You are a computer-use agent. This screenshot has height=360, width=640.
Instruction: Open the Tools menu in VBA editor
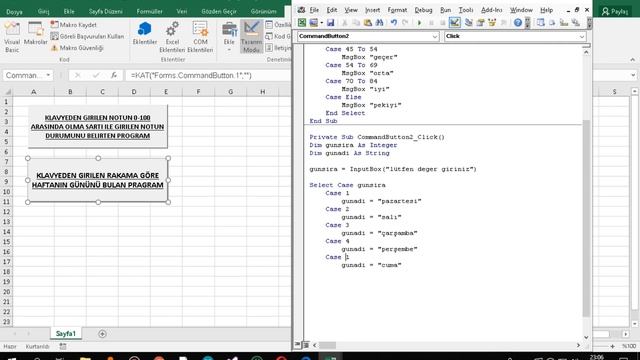point(466,10)
